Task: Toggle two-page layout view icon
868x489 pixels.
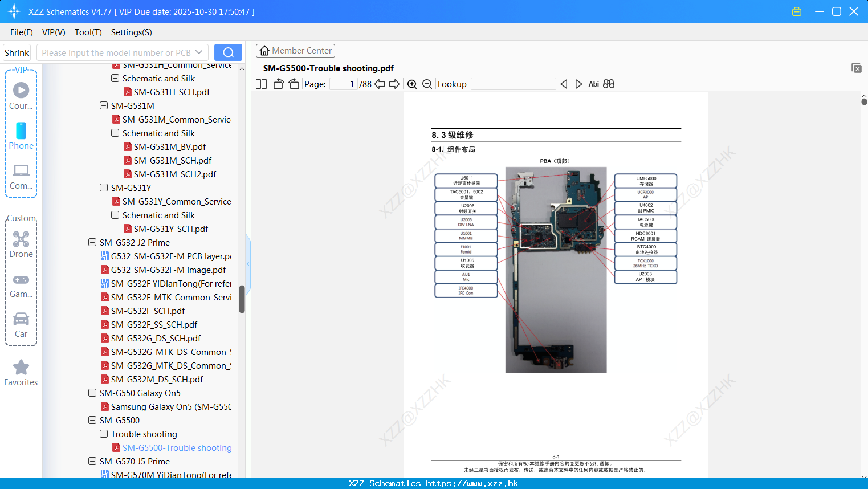Action: coord(261,84)
